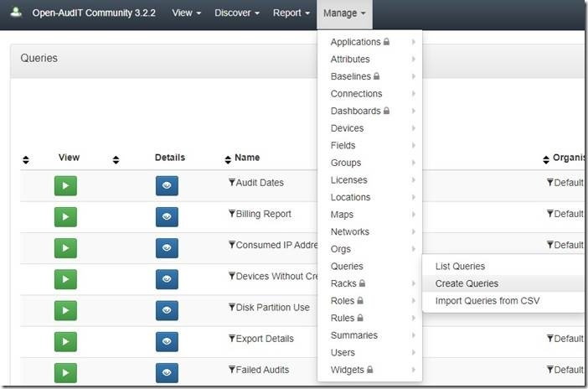
Task: Expand the Users submenu arrow
Action: click(413, 352)
